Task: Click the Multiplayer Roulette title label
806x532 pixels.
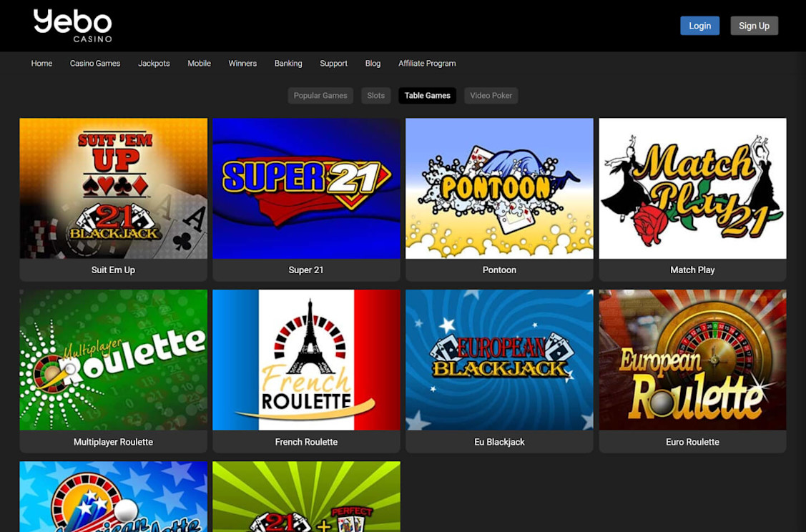Action: coord(113,441)
